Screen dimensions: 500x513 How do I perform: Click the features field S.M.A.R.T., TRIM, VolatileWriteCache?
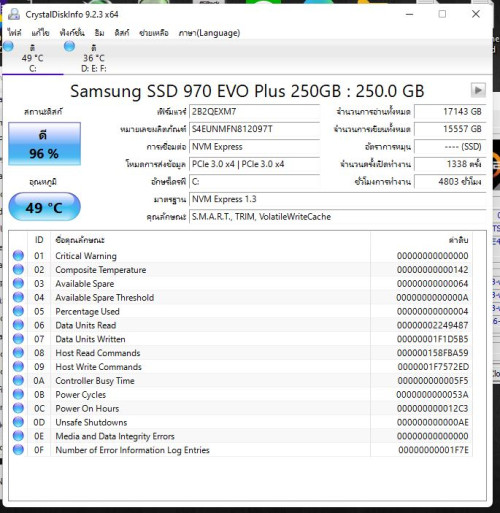[338, 217]
